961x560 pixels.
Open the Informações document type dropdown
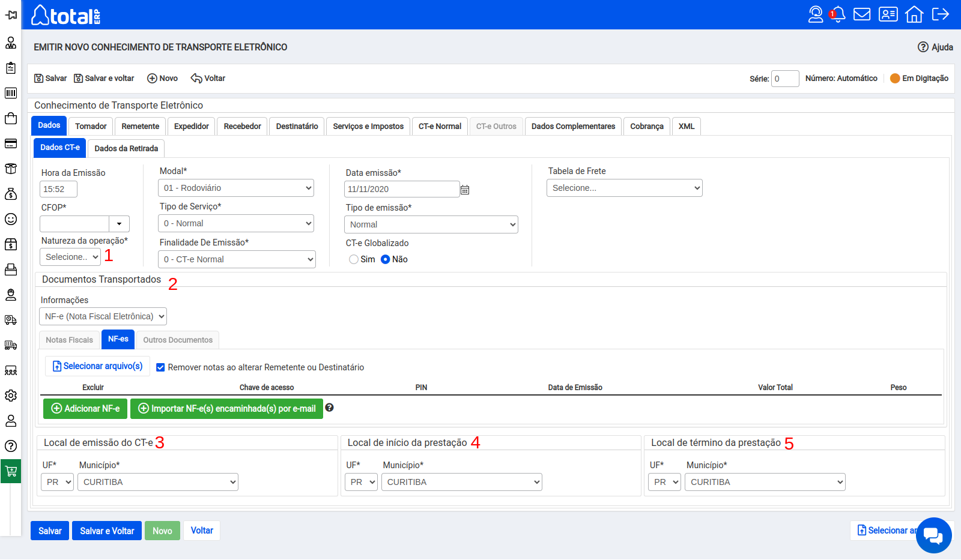point(103,316)
